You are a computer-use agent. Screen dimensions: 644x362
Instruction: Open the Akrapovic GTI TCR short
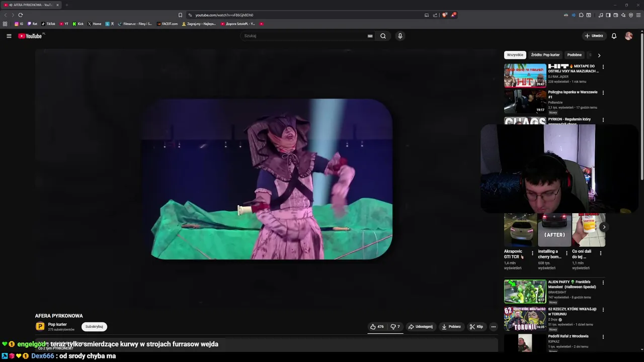520,230
